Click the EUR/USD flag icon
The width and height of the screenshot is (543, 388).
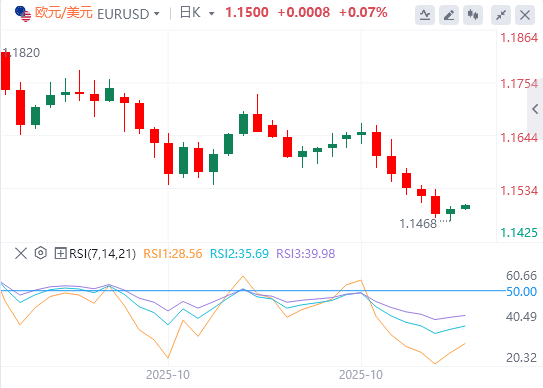pyautogui.click(x=23, y=14)
